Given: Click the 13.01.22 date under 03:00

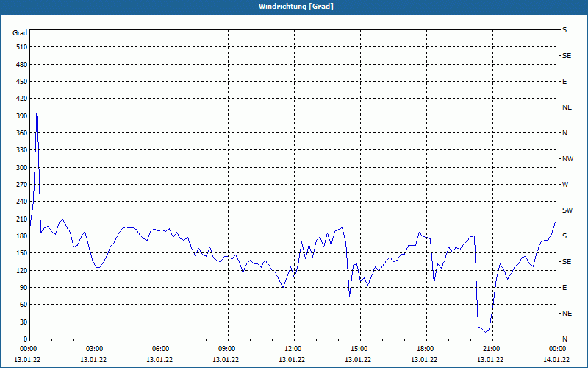Looking at the screenshot, I should pos(93,360).
